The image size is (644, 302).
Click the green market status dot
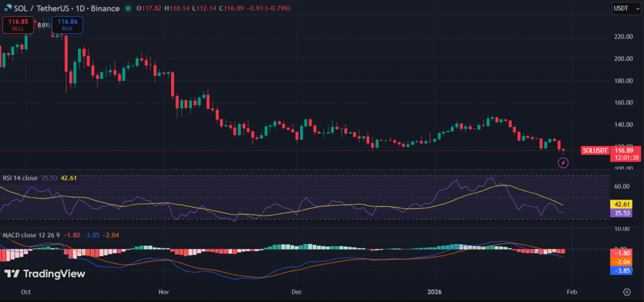[128, 9]
